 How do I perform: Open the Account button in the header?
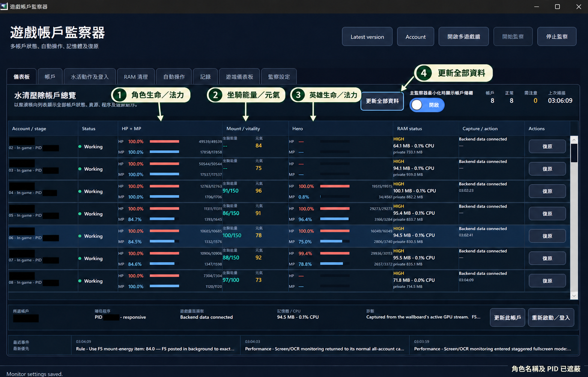415,37
